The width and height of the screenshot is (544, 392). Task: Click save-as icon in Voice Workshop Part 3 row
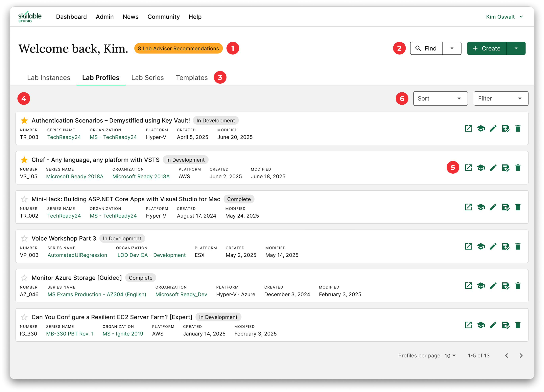506,247
